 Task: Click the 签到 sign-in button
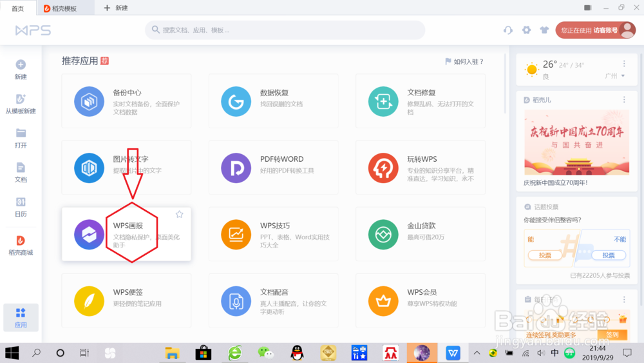[x=612, y=335]
